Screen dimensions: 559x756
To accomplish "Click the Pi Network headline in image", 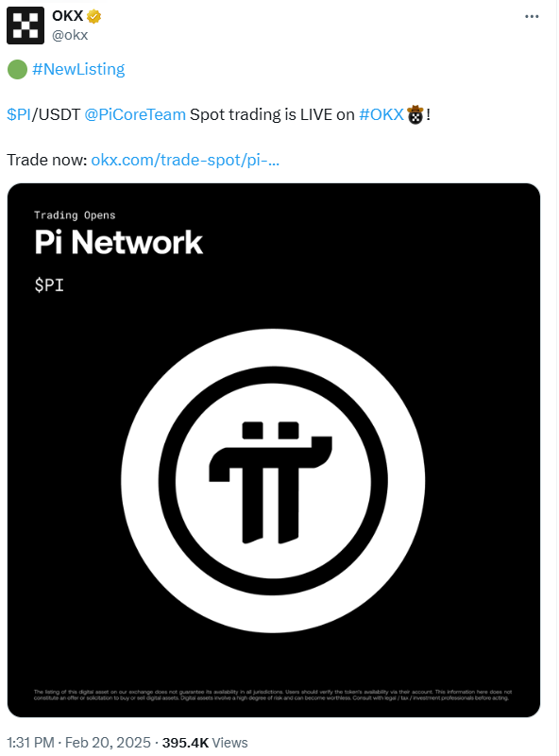I will click(x=119, y=242).
